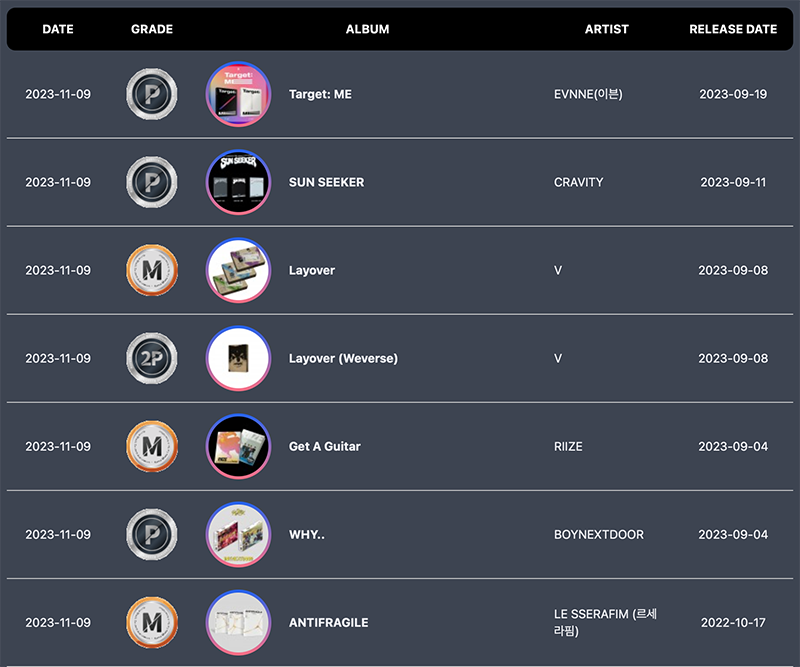Click the Million badge for Get A Guitar
The height and width of the screenshot is (667, 800).
click(152, 446)
